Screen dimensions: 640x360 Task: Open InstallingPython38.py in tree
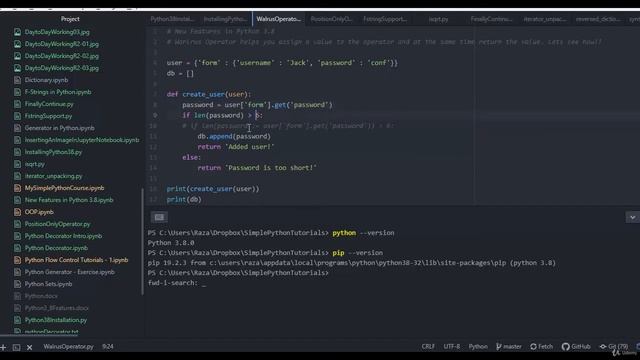(53, 152)
